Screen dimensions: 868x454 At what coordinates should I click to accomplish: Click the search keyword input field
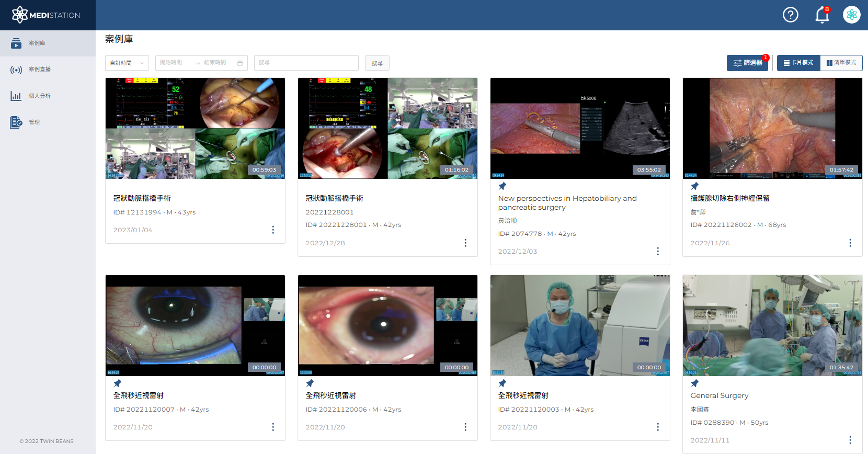(306, 63)
